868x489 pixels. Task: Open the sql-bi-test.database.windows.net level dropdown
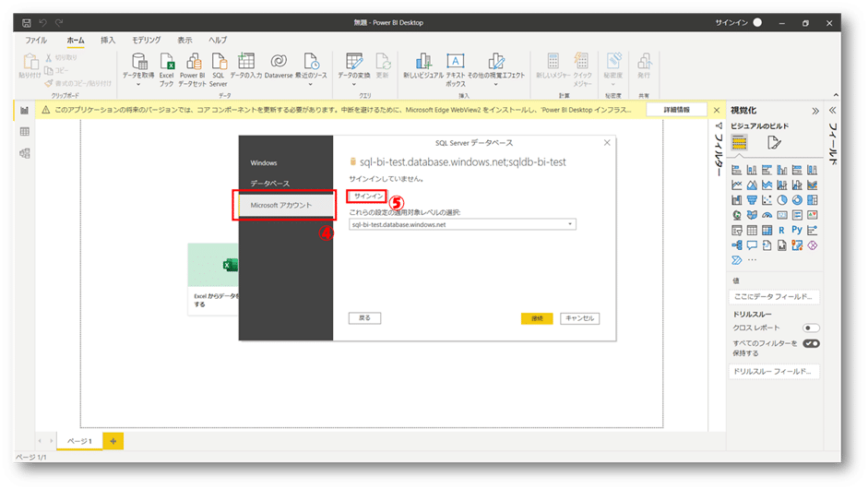pos(462,224)
